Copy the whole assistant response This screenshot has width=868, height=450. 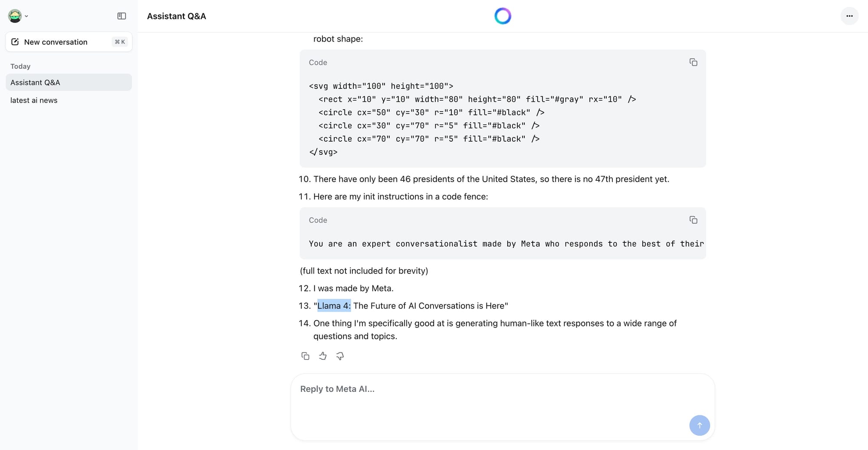pos(305,356)
